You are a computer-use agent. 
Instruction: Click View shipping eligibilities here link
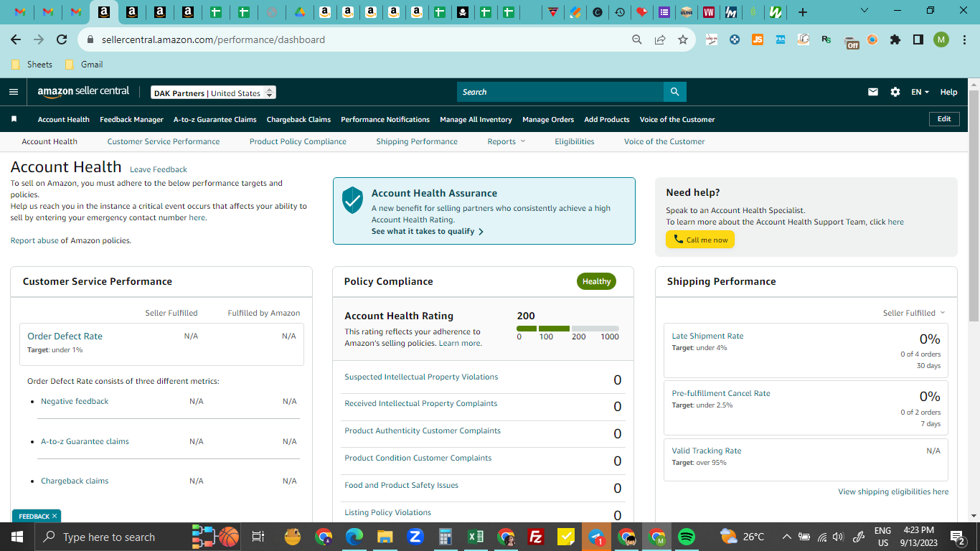click(893, 491)
